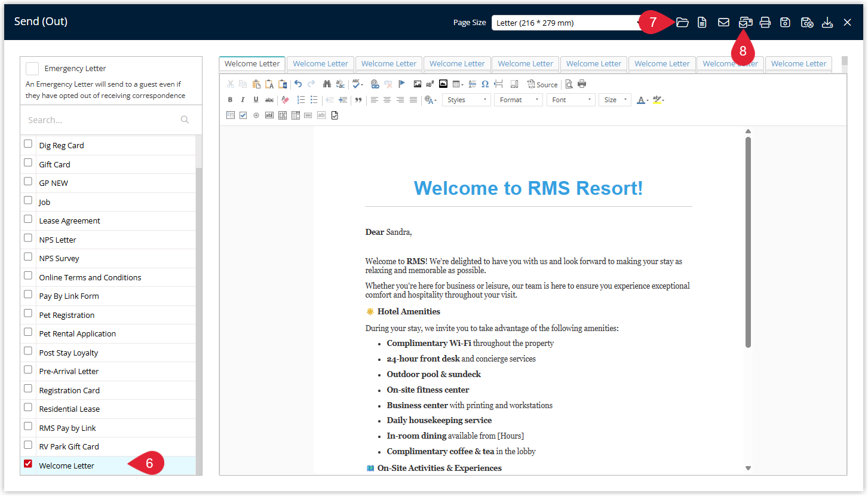The height and width of the screenshot is (496, 868).
Task: Open the Styles dropdown
Action: tap(467, 100)
